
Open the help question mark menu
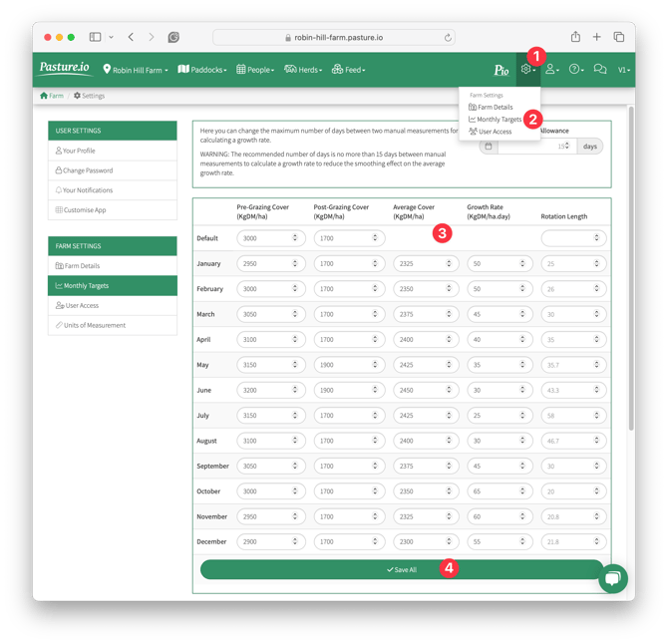[x=576, y=70]
